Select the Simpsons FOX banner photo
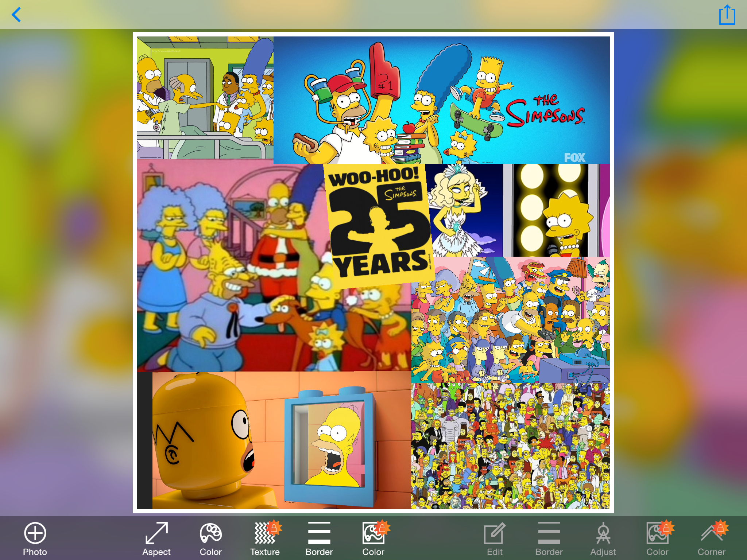 [441, 100]
